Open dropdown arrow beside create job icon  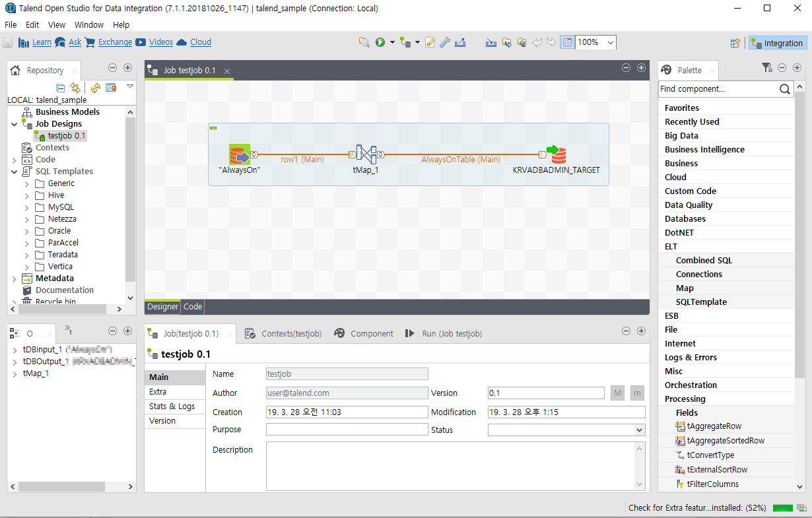point(417,42)
